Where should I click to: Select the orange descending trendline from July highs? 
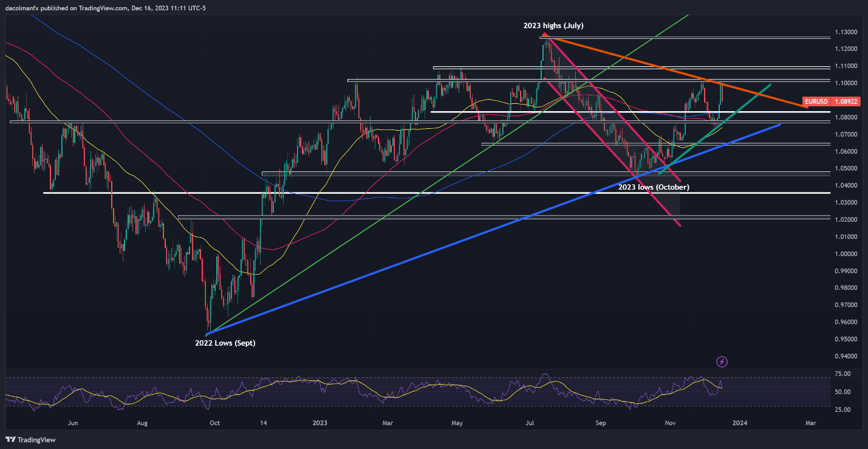pyautogui.click(x=674, y=72)
